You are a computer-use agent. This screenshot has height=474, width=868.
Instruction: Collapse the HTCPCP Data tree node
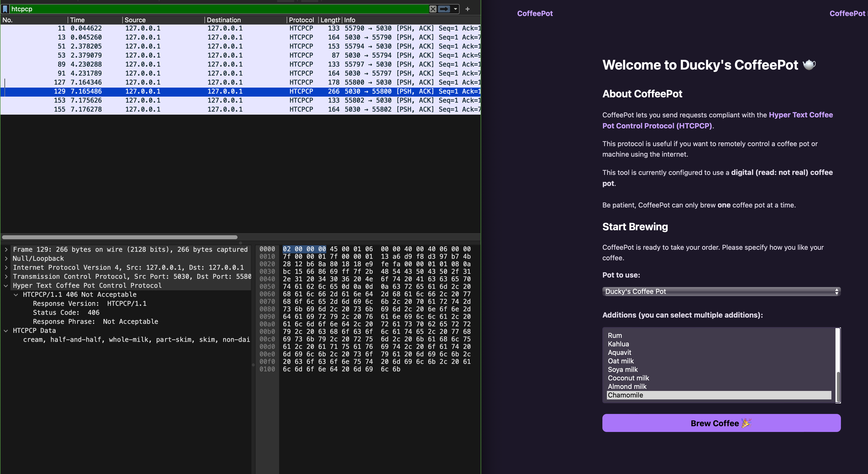6,331
